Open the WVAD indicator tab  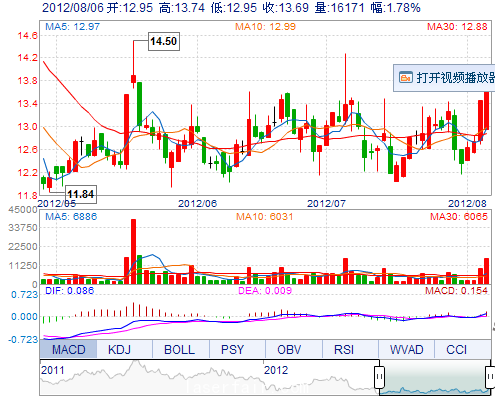click(406, 349)
